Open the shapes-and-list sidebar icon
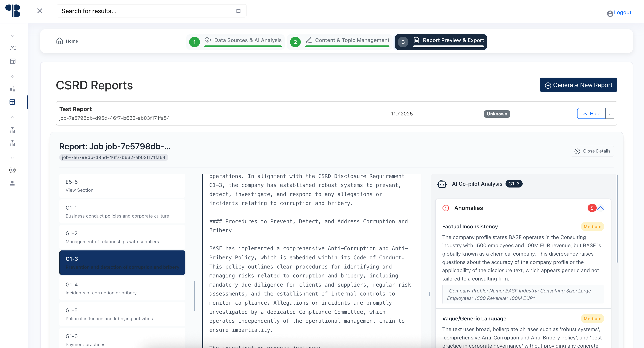644x348 pixels. pyautogui.click(x=13, y=89)
